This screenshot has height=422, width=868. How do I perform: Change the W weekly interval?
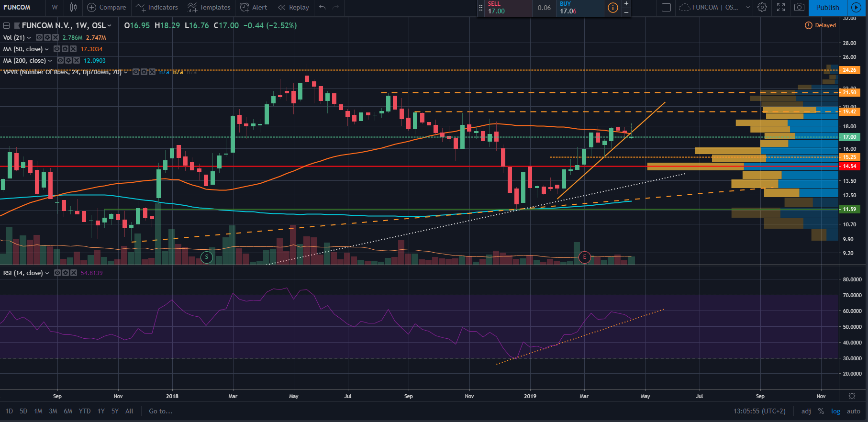pos(55,7)
